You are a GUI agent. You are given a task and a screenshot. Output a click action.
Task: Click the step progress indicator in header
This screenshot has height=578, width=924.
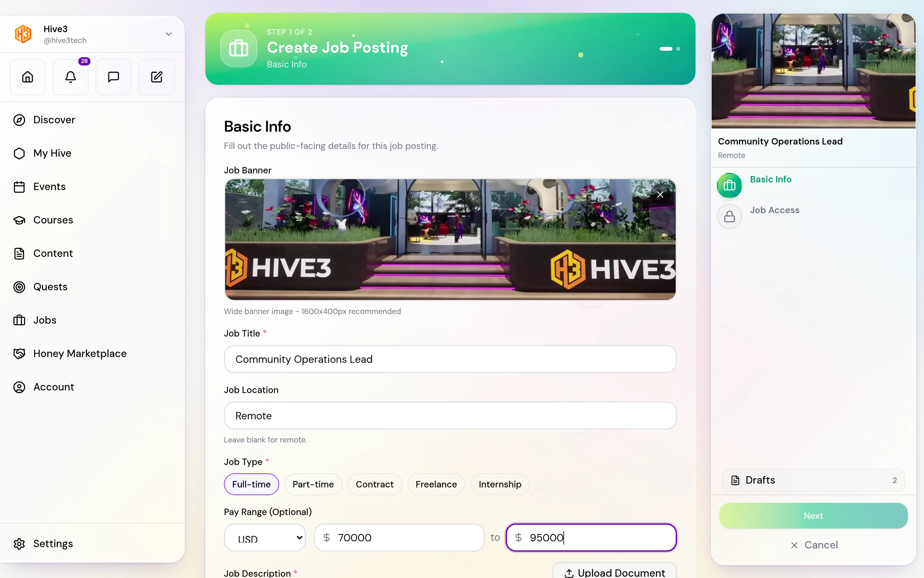click(x=670, y=49)
